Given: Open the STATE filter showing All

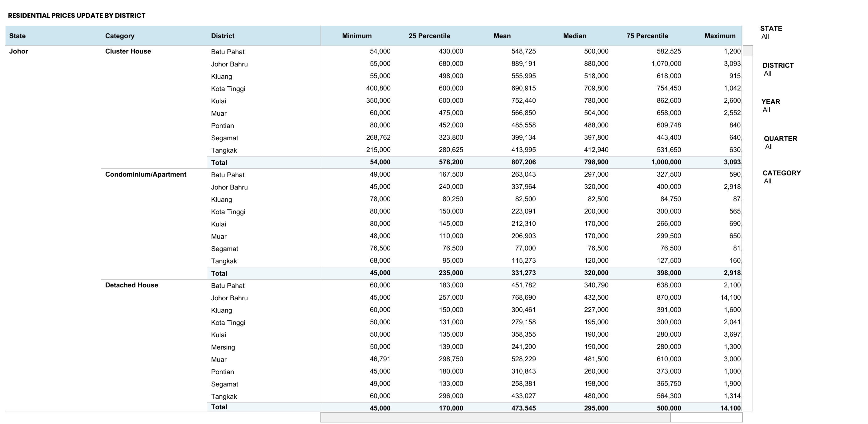Looking at the screenshot, I should (766, 36).
